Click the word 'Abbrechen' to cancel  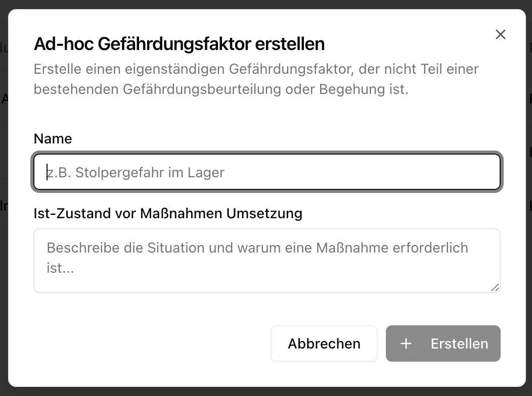[324, 344]
